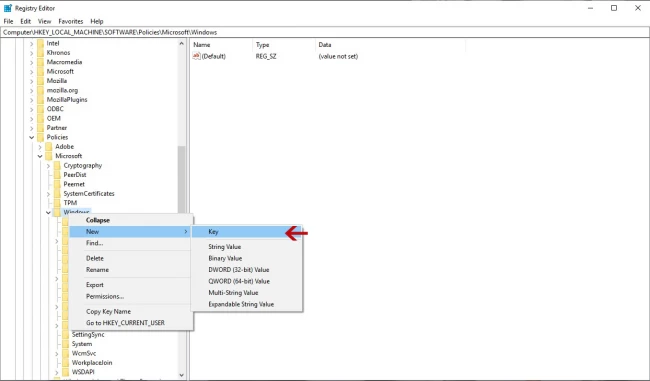Click the Microsoft folder icon under SOFTWARE

pyautogui.click(x=40, y=71)
